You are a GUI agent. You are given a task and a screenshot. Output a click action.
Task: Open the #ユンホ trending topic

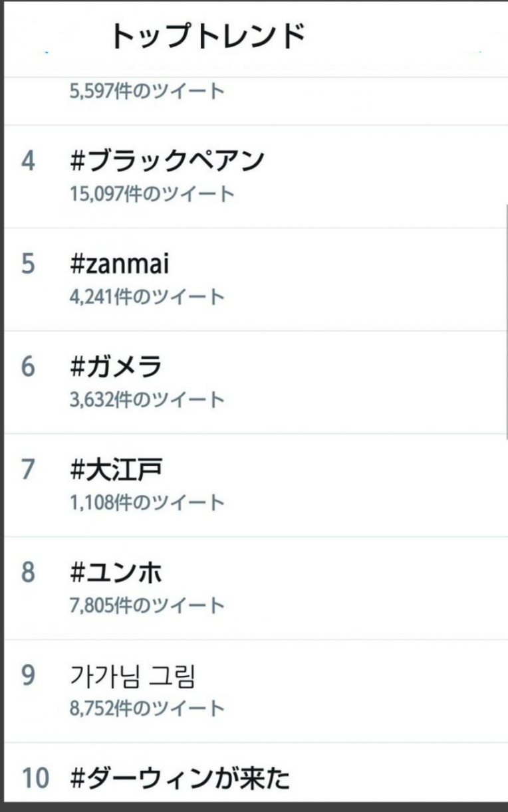116,573
